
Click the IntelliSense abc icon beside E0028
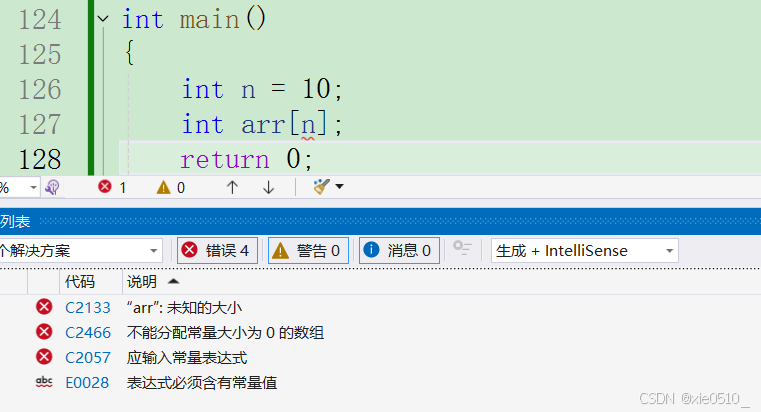[x=44, y=382]
